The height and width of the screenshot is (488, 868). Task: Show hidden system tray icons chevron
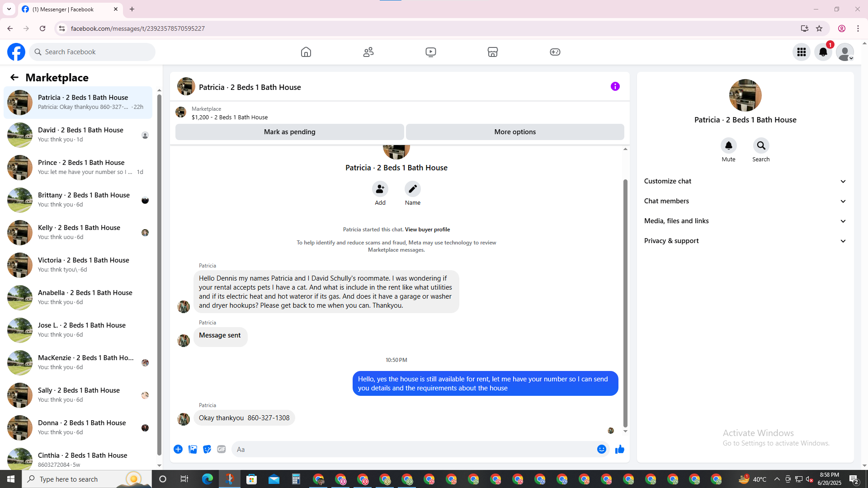click(x=777, y=479)
